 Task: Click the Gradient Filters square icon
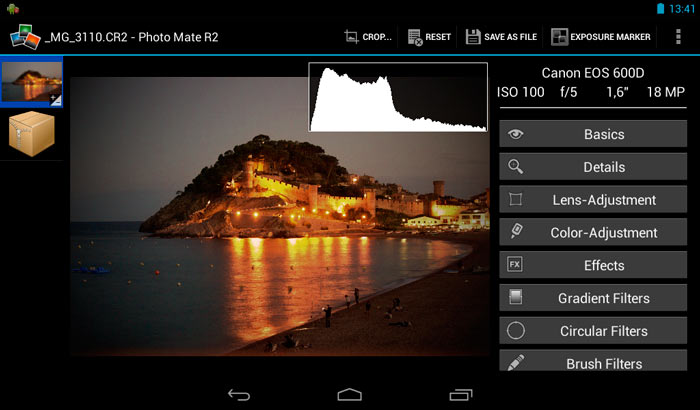coord(515,297)
